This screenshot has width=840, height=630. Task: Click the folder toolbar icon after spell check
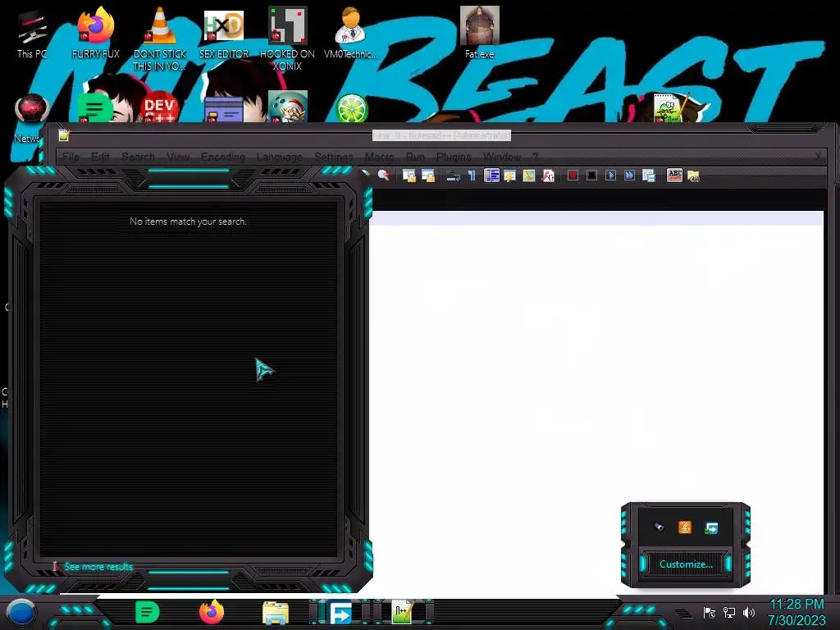693,176
